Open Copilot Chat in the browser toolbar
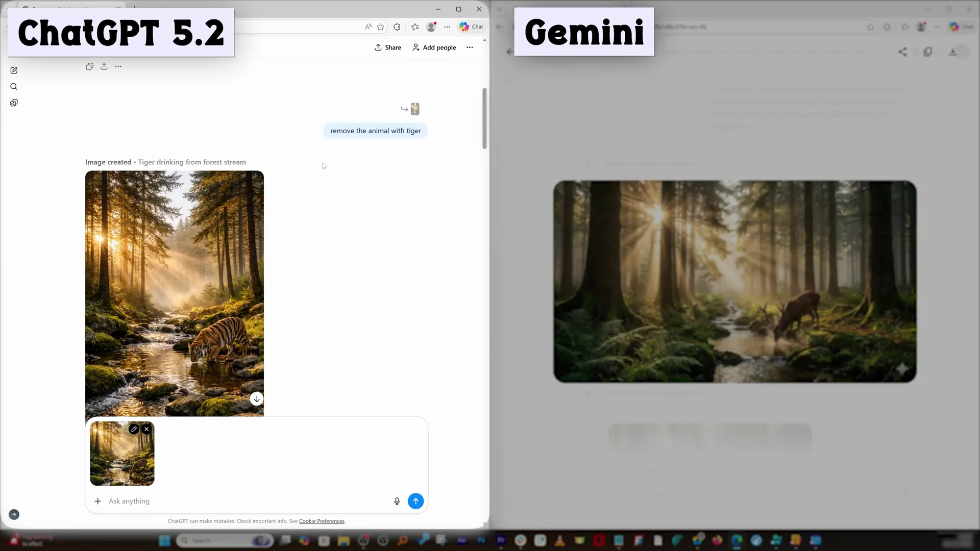Screen dimensions: 980x551 [x=470, y=27]
